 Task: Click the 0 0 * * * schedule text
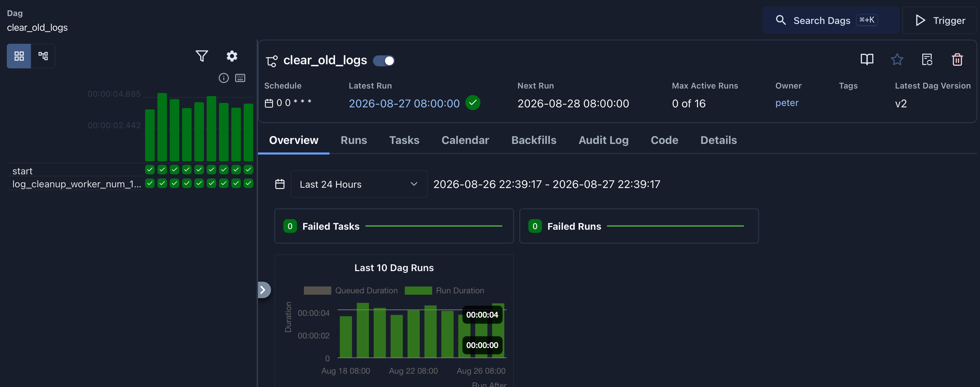tap(294, 103)
